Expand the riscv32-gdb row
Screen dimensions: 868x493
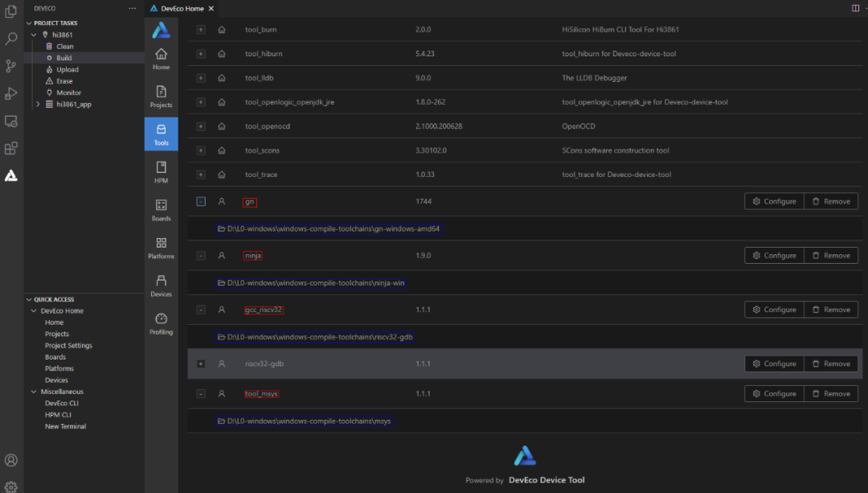pos(201,364)
